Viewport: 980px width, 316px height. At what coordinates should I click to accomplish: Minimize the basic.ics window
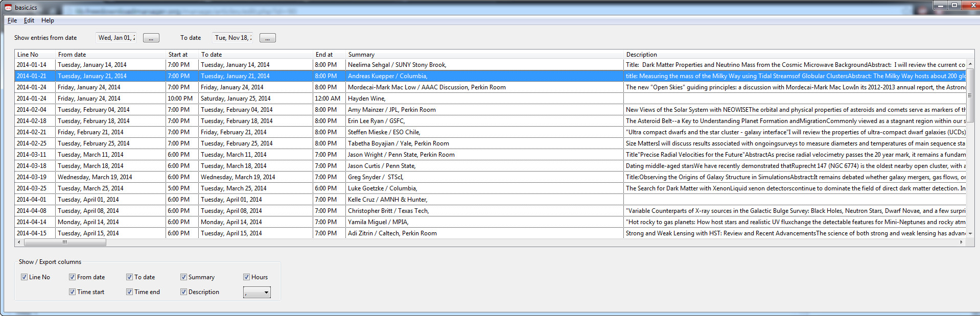(x=941, y=5)
